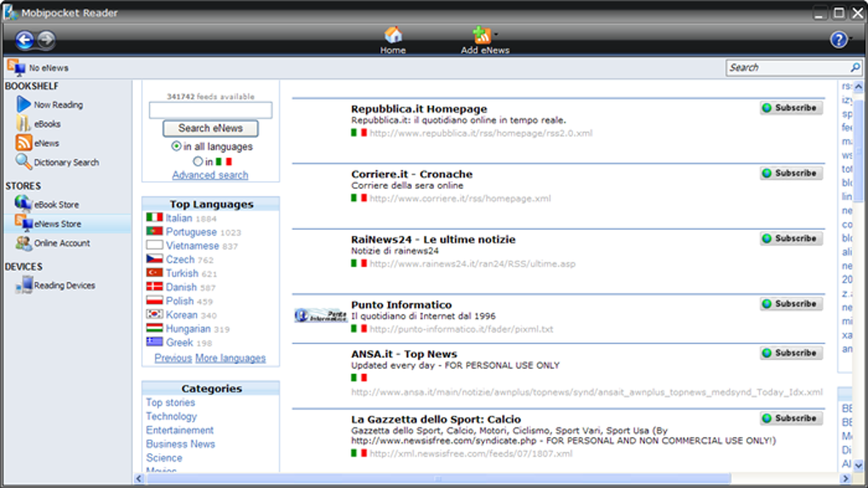
Task: Click the Search eNews button
Action: 210,128
